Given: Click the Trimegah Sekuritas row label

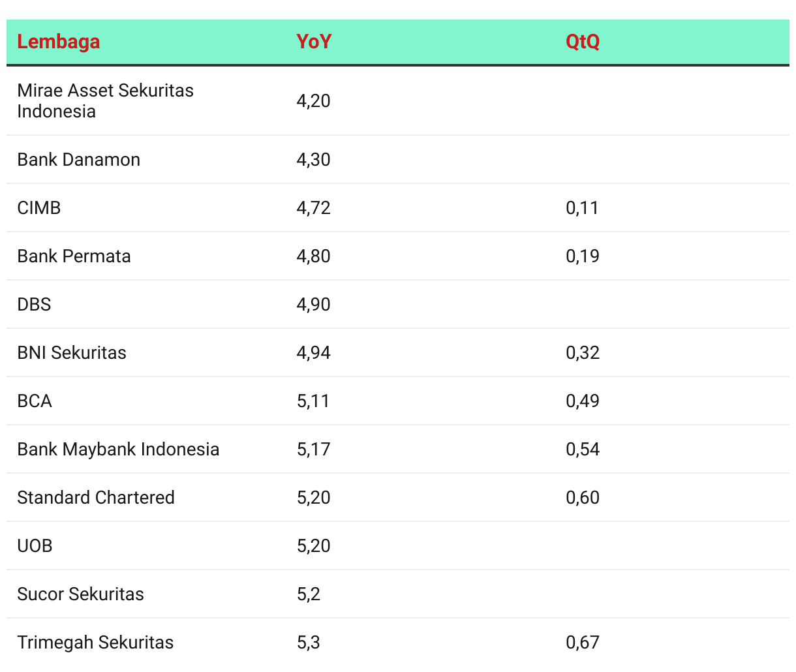Looking at the screenshot, I should point(95,643).
